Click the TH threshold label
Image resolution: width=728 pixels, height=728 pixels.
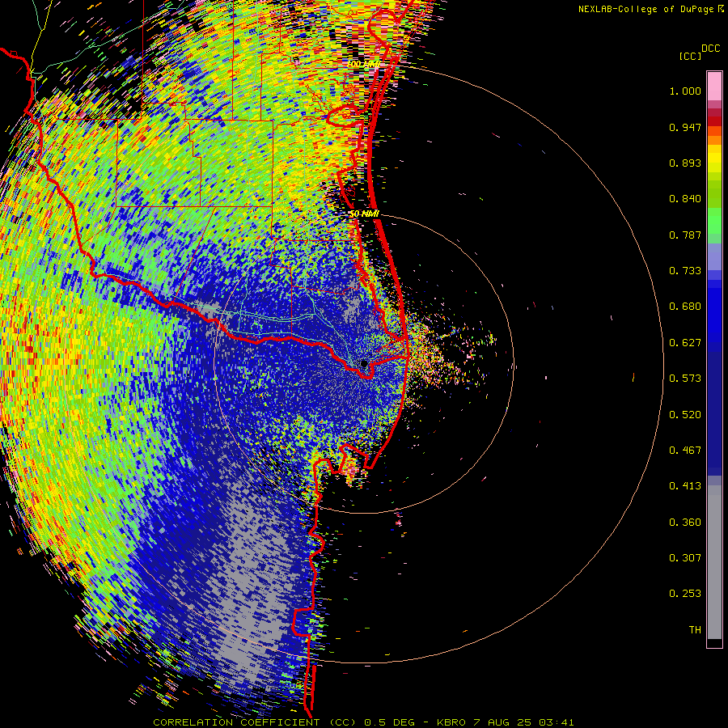pyautogui.click(x=695, y=630)
